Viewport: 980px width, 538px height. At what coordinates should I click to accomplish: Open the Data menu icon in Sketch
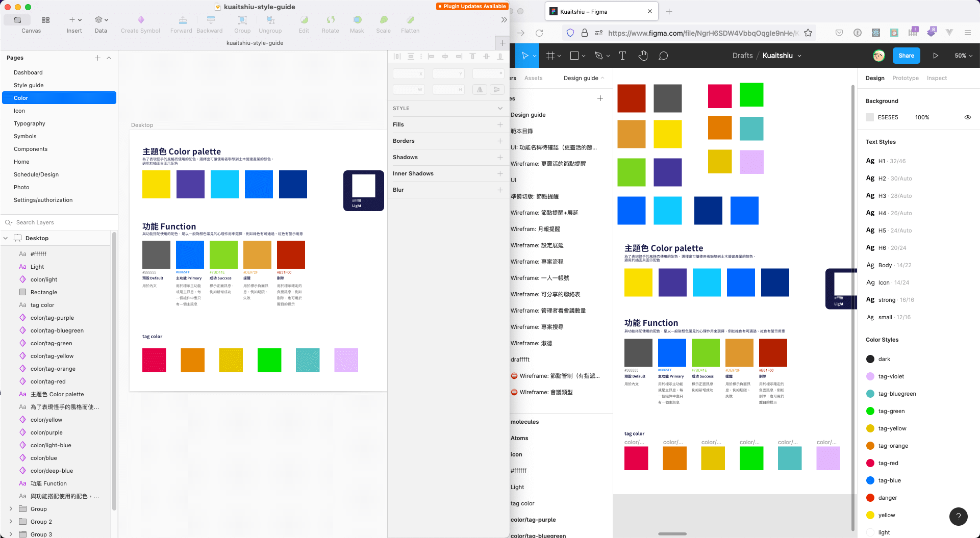(x=101, y=20)
